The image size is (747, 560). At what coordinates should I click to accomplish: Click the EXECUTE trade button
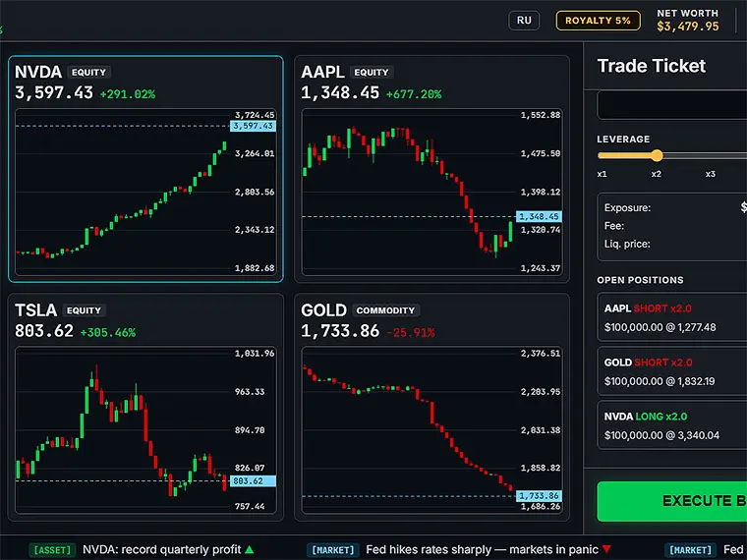671,501
